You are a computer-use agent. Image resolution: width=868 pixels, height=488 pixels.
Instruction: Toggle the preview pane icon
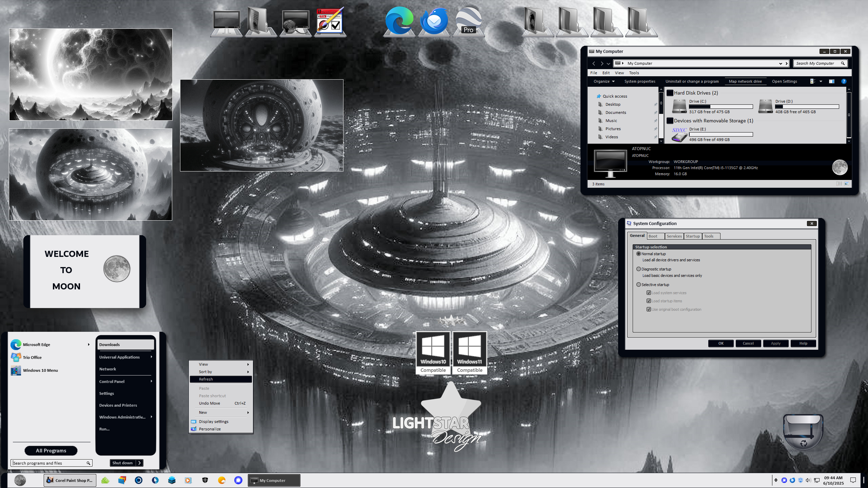[832, 81]
